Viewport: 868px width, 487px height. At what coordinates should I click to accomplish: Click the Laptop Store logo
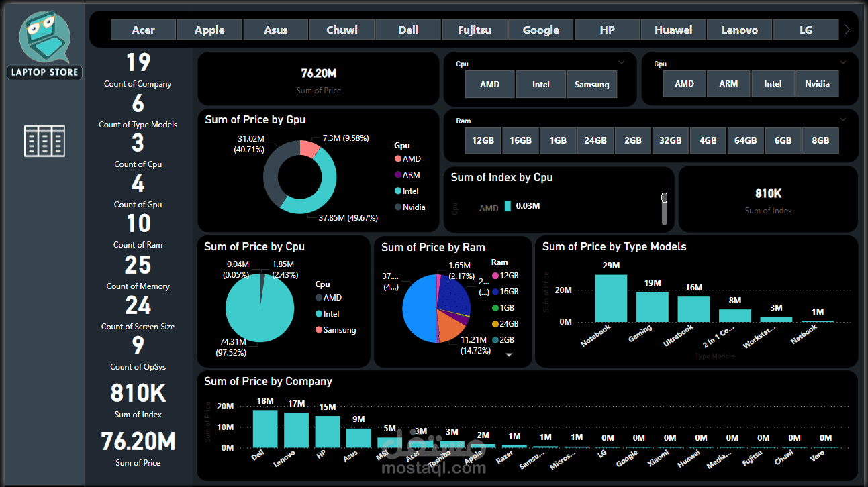(x=45, y=46)
